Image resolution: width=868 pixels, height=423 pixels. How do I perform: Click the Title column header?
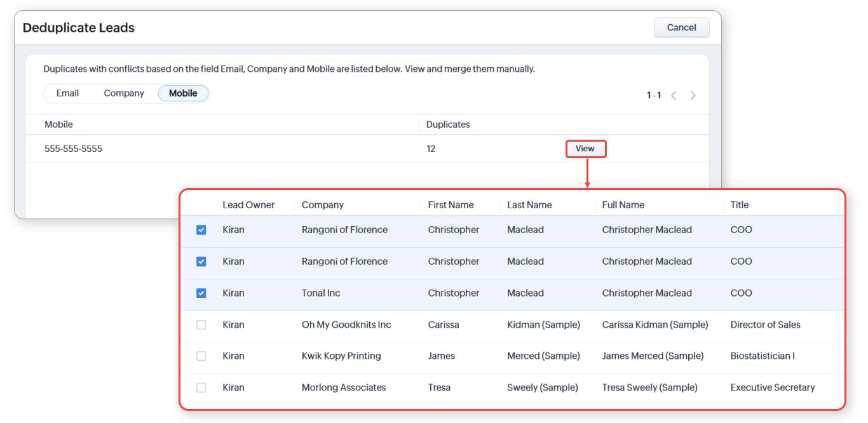[739, 205]
